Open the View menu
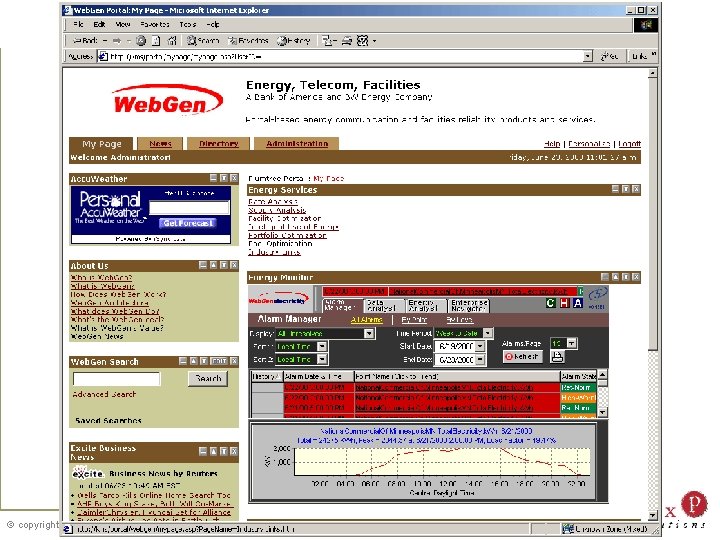Image resolution: width=720 pixels, height=540 pixels. [123, 24]
